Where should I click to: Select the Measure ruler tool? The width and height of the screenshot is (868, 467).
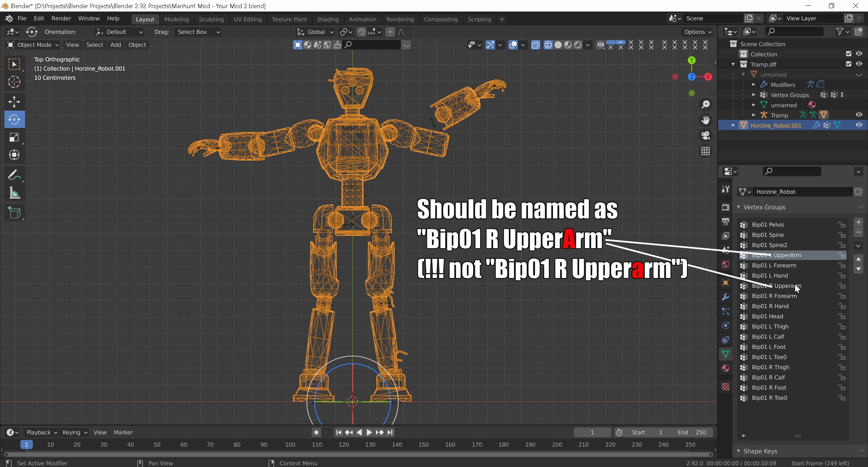pyautogui.click(x=14, y=193)
